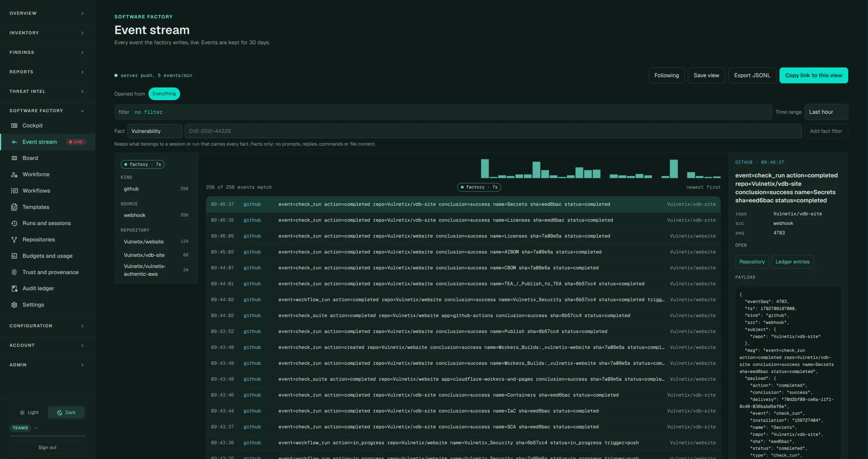This screenshot has width=868, height=459.
Task: Click the Runs and sessions history icon
Action: (x=14, y=223)
